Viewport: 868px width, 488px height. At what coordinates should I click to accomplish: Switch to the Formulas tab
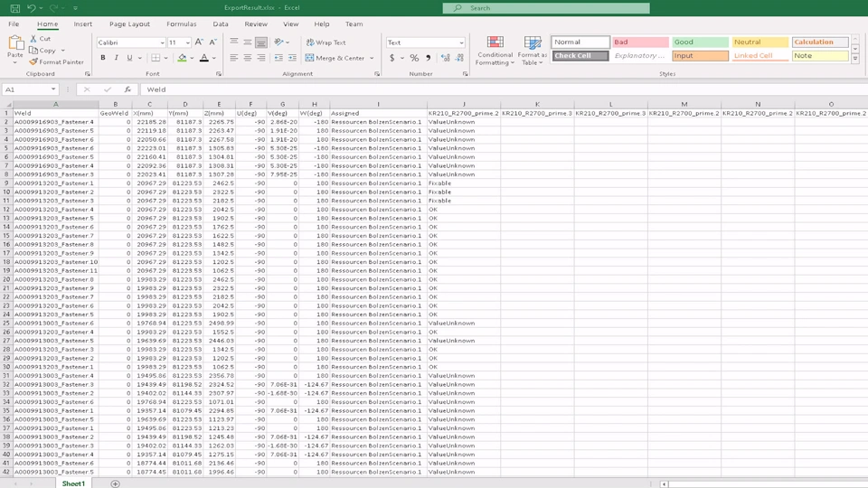(x=182, y=23)
